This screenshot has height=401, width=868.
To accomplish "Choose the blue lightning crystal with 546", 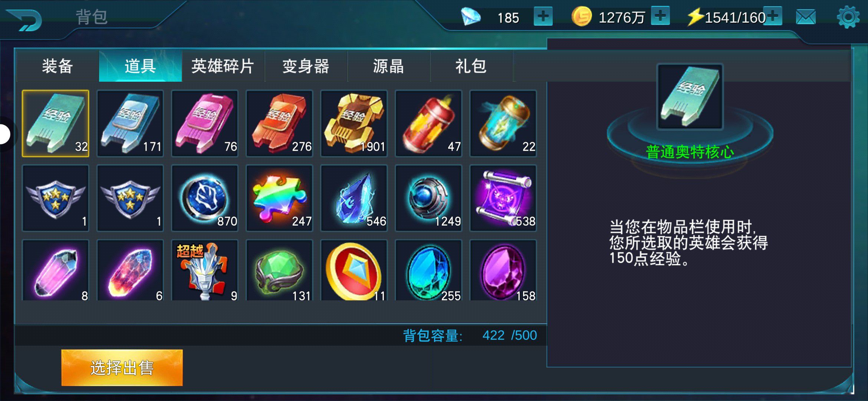I will point(354,198).
